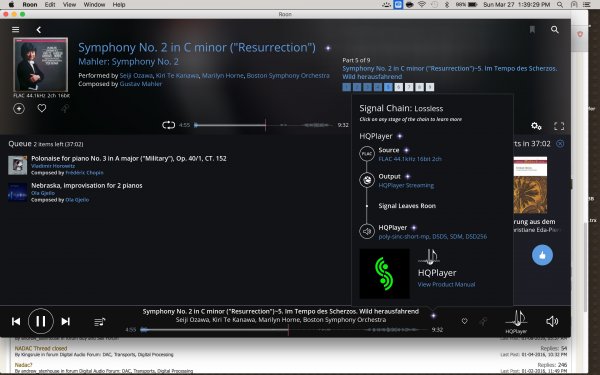Skip to next track
Image resolution: width=600 pixels, height=375 pixels.
pyautogui.click(x=66, y=321)
